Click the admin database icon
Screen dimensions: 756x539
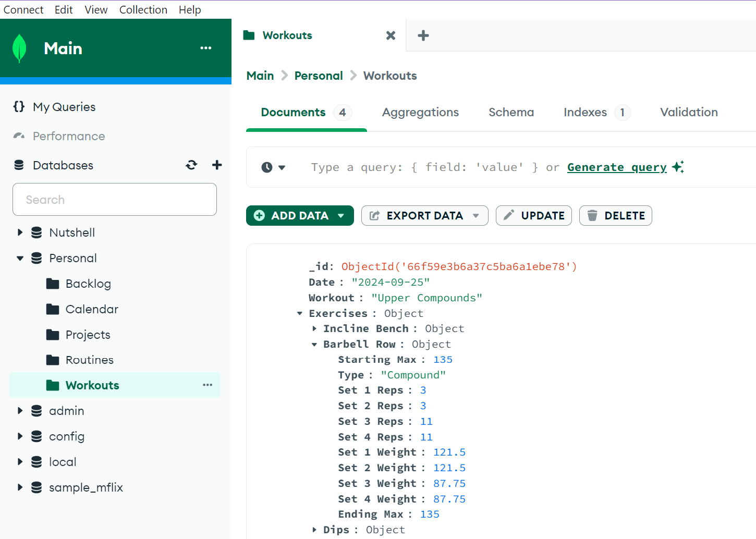click(x=36, y=411)
